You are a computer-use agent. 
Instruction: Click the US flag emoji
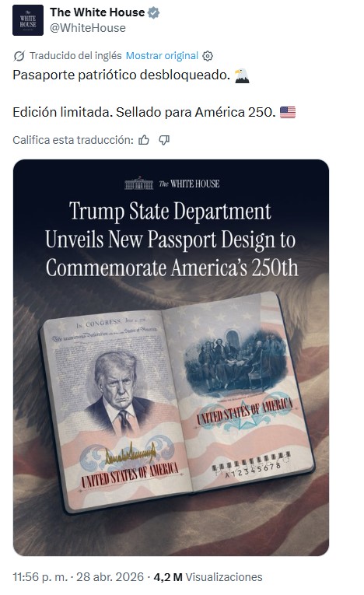click(288, 112)
